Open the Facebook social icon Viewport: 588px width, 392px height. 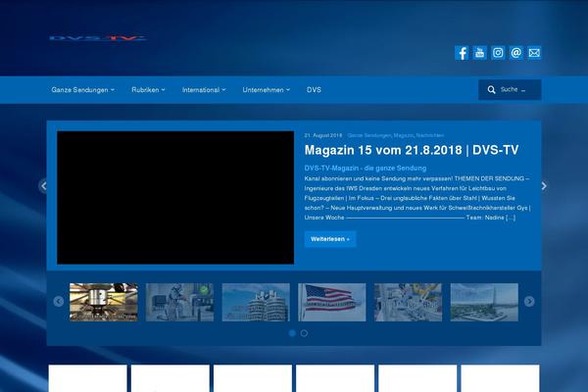462,53
